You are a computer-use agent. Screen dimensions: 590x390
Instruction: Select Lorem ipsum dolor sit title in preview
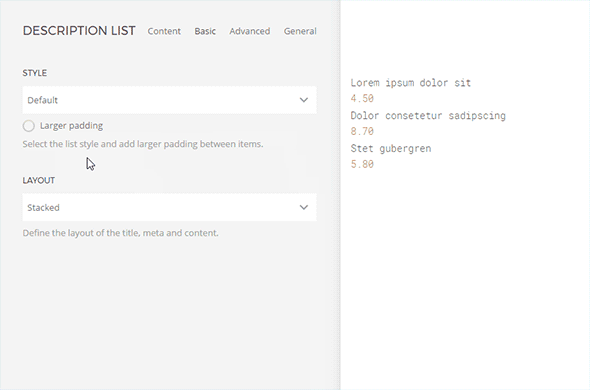[x=411, y=83]
